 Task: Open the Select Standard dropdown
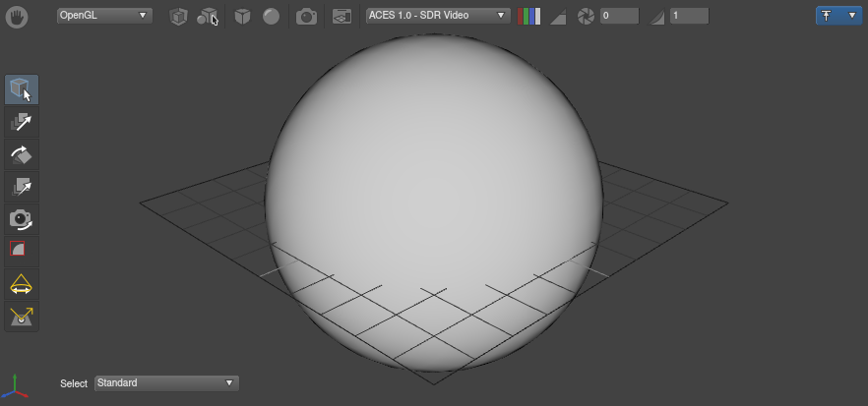point(166,382)
